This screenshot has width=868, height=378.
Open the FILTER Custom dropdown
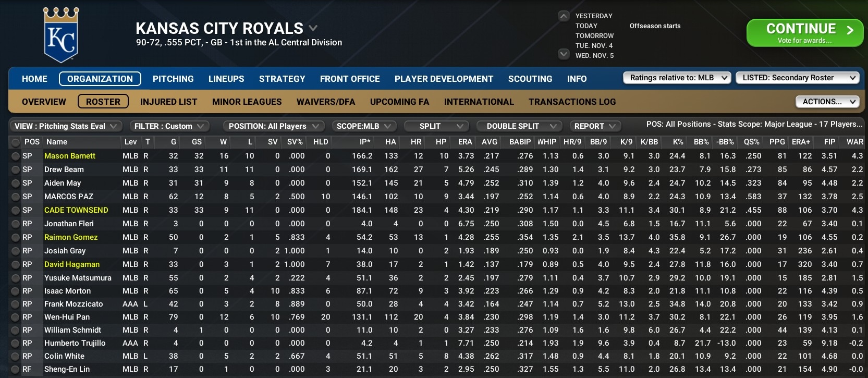click(x=169, y=126)
